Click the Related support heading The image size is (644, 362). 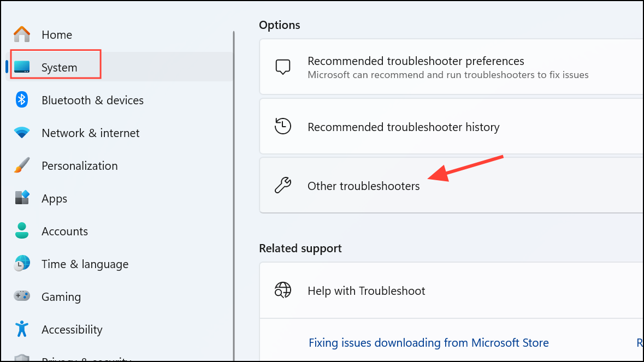300,248
